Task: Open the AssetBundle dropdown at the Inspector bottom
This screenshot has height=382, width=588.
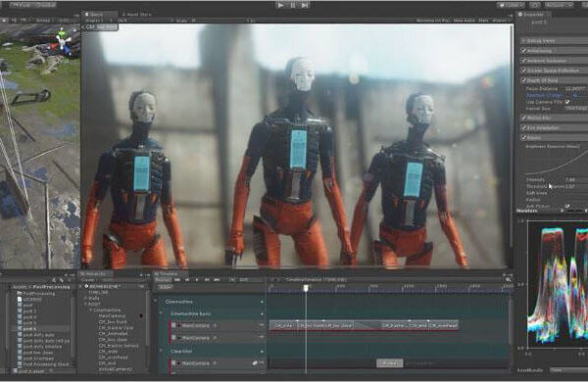Action: [x=568, y=370]
